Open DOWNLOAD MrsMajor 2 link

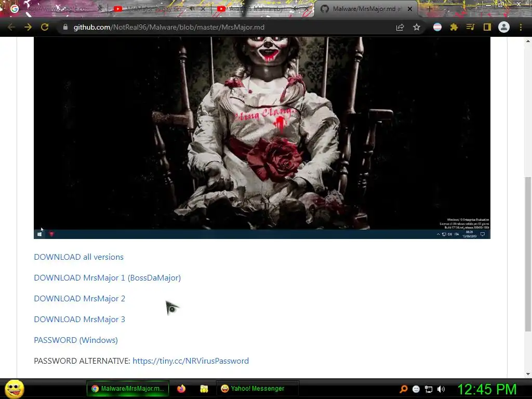coord(79,299)
